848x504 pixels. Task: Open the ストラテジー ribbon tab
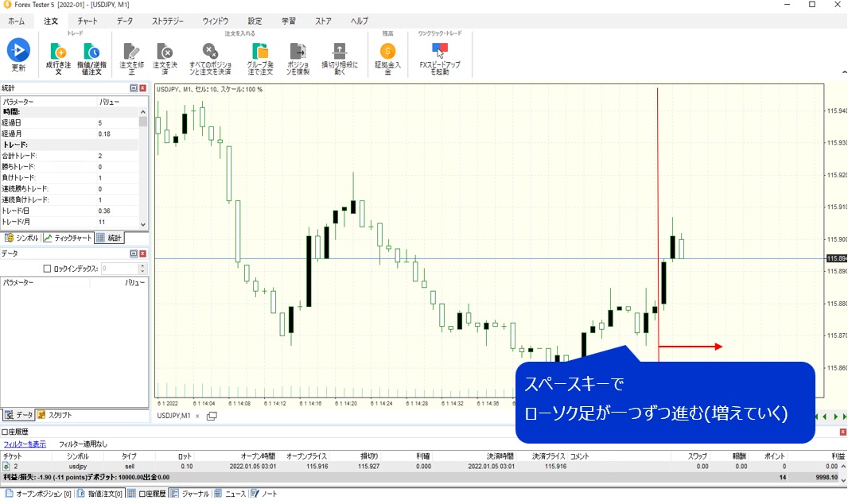pos(167,21)
